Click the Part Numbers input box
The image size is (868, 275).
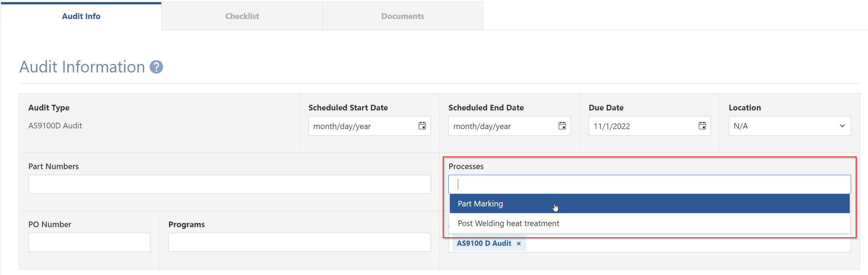tap(229, 184)
